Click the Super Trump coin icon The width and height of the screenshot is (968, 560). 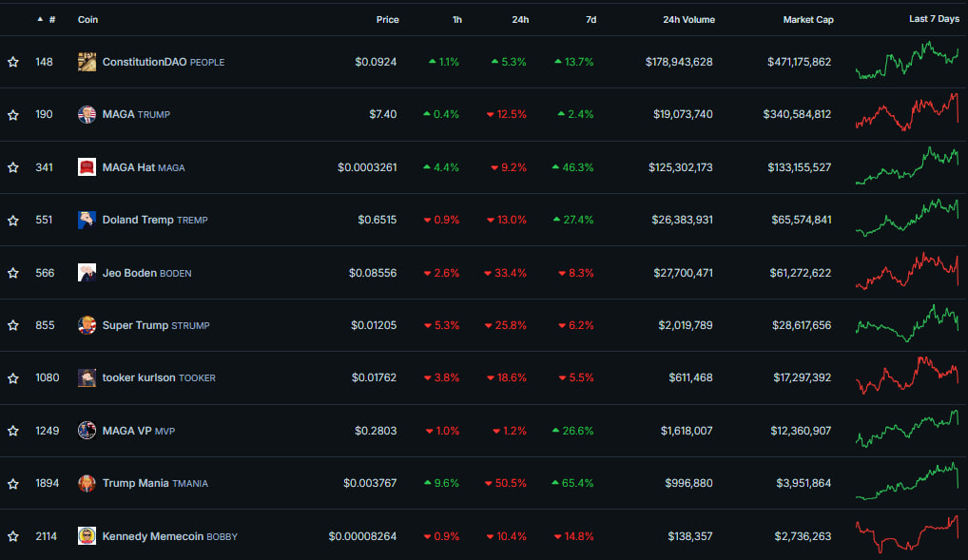coord(87,325)
